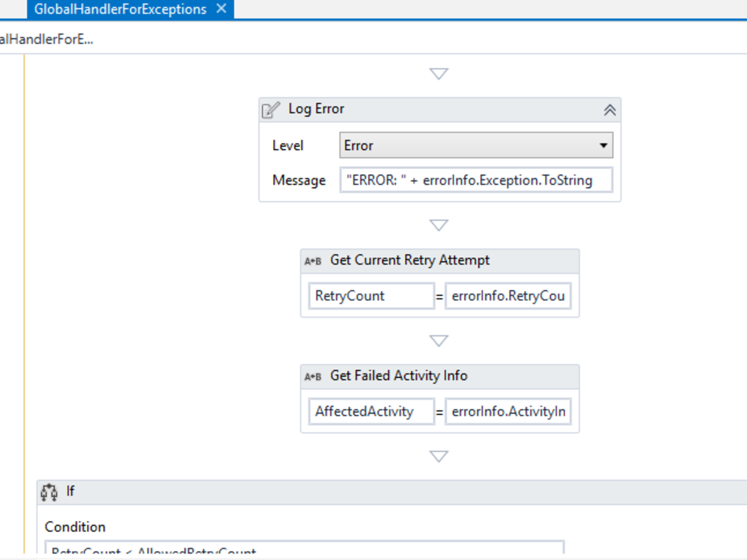Click the If activity icon

click(49, 492)
